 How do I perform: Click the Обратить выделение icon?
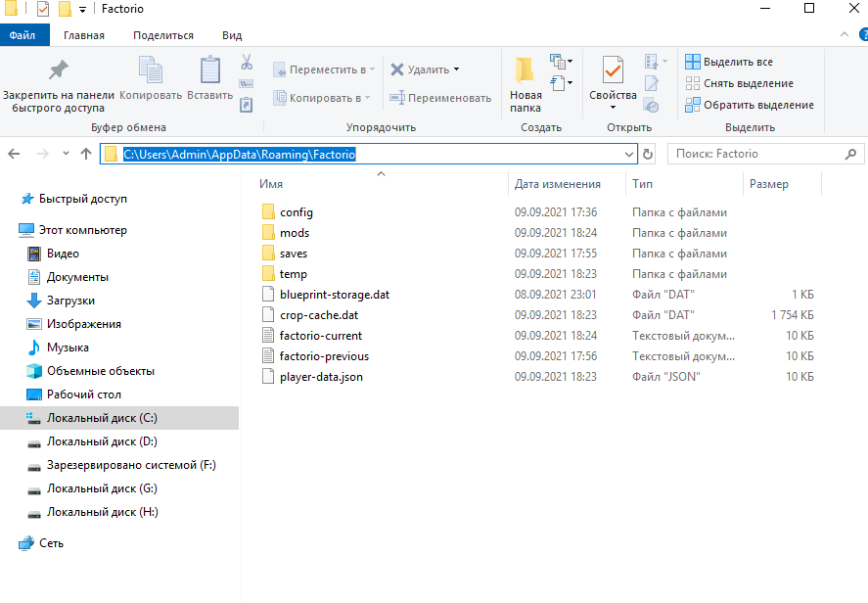pyautogui.click(x=693, y=105)
